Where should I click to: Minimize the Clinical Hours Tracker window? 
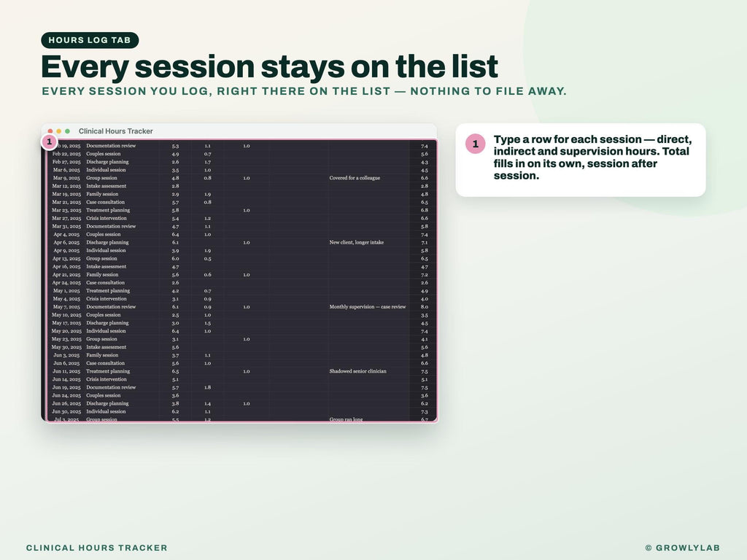click(x=59, y=131)
